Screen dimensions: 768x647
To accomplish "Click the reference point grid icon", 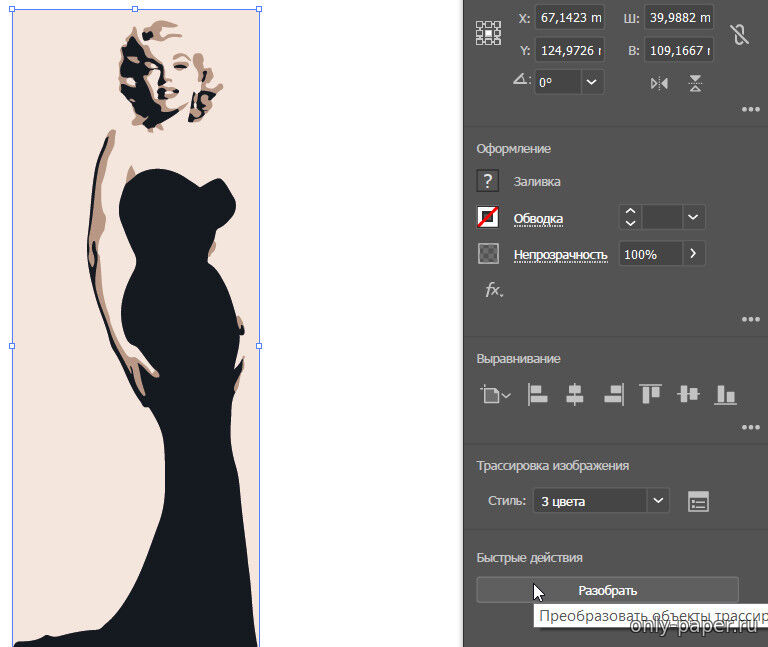I will pos(488,33).
